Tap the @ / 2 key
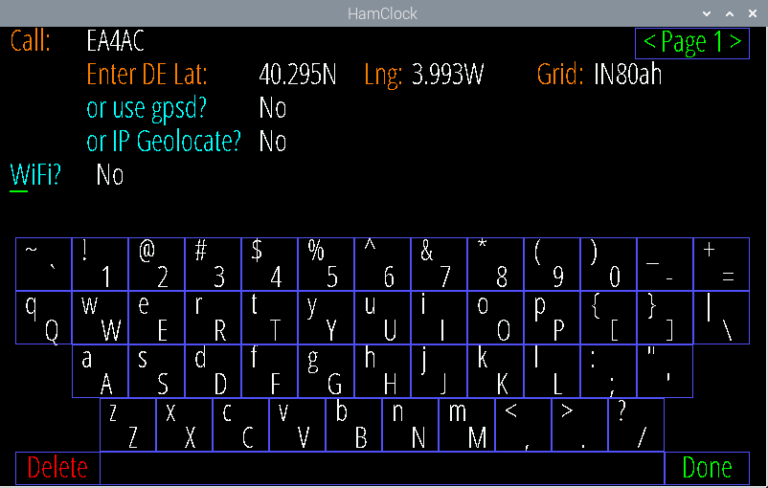The image size is (768, 488). point(155,264)
